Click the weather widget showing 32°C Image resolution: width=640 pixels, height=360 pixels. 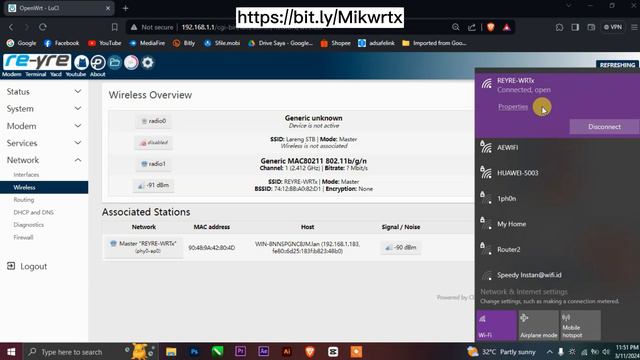(502, 351)
